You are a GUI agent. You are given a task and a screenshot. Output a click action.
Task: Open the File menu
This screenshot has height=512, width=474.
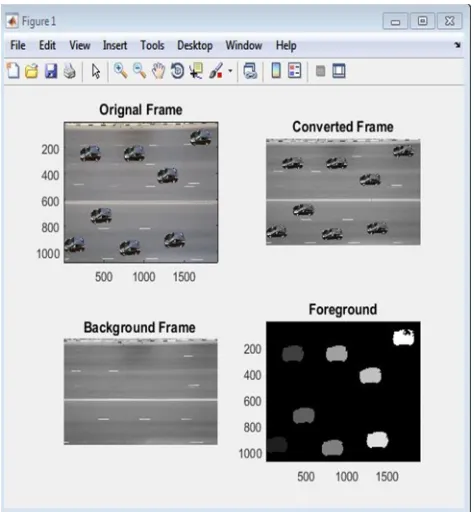click(18, 45)
